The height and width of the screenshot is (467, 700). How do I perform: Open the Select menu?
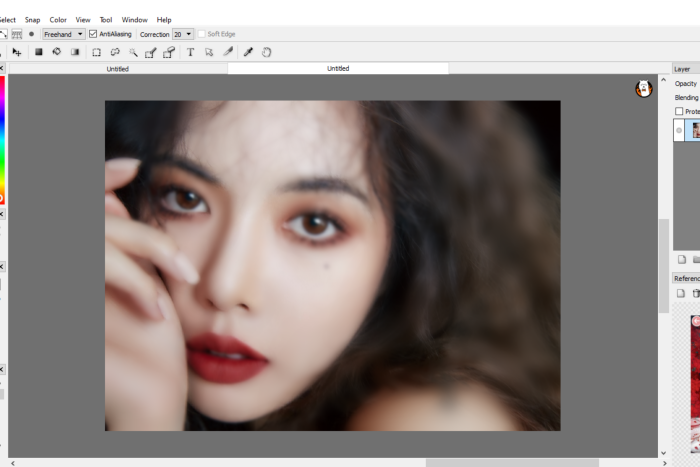coord(7,20)
